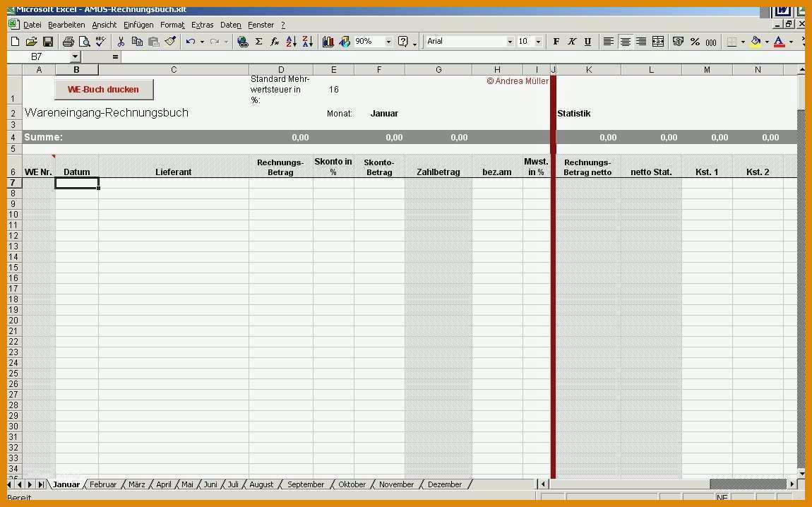812x507 pixels.
Task: Open print preview (page with magnifier)
Action: [x=84, y=42]
